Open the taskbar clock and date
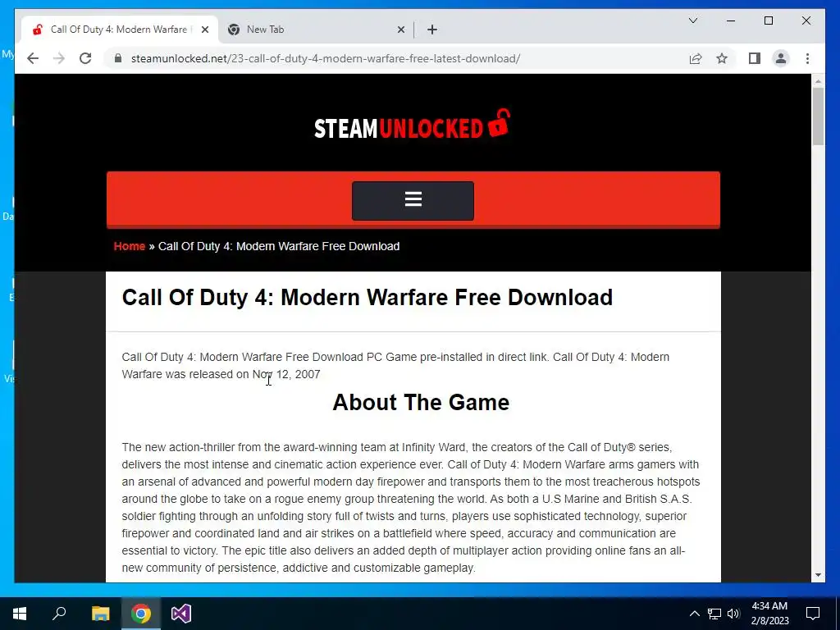 pyautogui.click(x=769, y=614)
